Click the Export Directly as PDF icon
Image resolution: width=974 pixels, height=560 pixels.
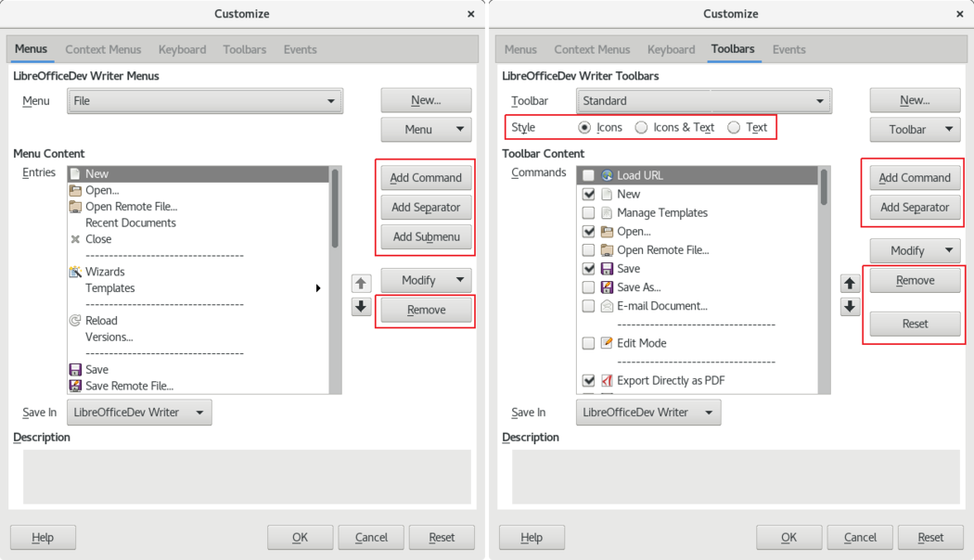coord(607,380)
